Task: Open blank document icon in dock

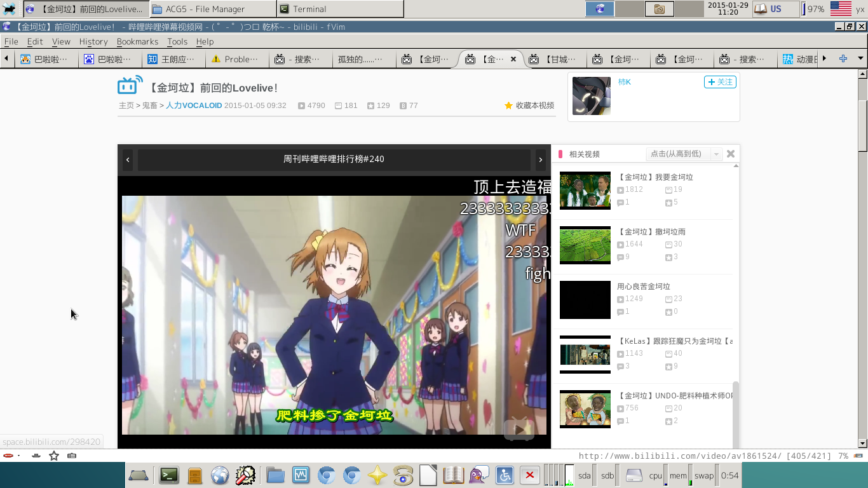Action: coord(428,475)
